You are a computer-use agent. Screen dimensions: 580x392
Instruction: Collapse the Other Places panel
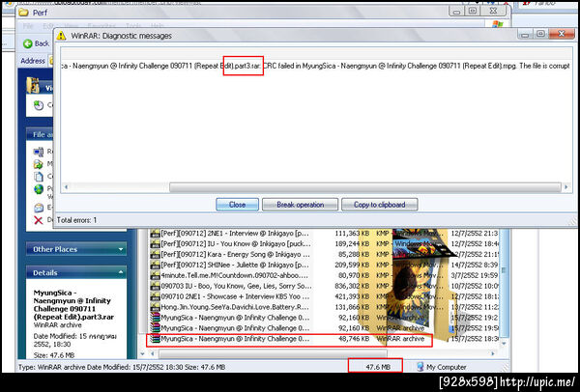click(121, 249)
